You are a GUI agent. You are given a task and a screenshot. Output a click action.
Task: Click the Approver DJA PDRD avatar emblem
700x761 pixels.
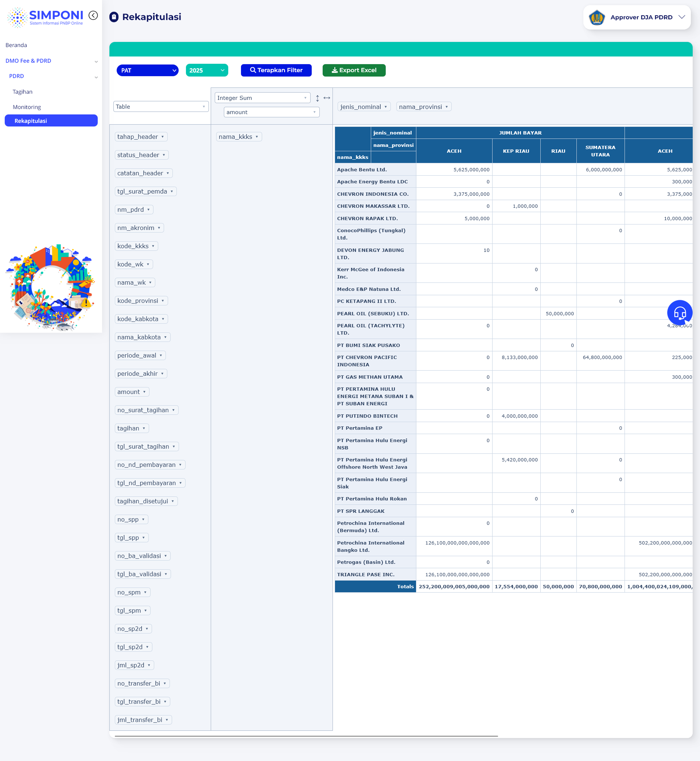[596, 17]
